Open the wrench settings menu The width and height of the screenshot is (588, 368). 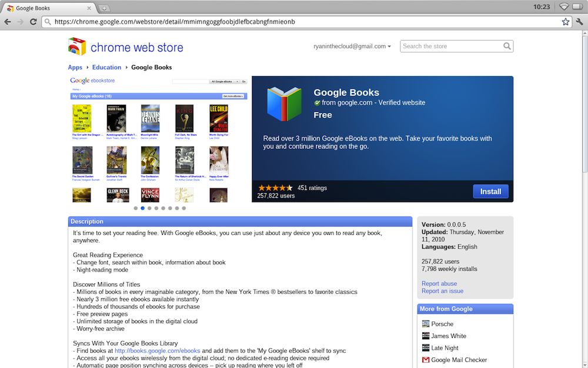(x=579, y=22)
